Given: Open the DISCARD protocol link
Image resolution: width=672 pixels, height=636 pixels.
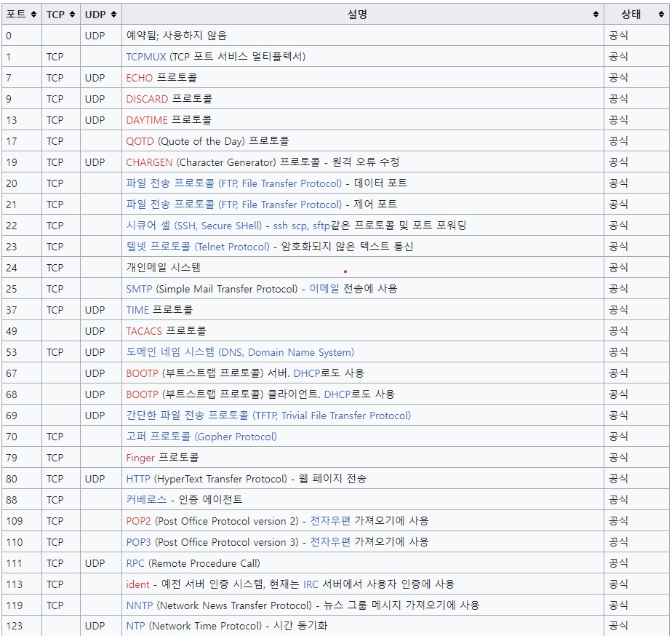Looking at the screenshot, I should click(147, 99).
